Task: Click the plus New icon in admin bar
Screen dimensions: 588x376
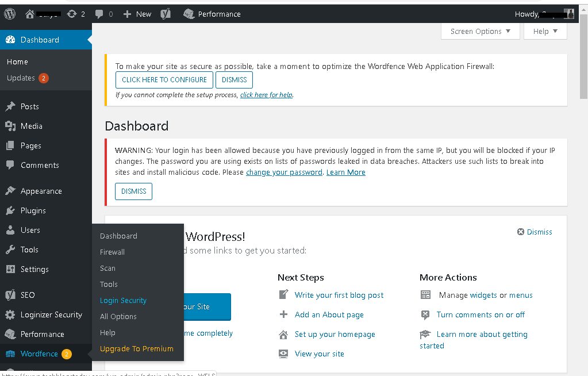Action: point(127,14)
